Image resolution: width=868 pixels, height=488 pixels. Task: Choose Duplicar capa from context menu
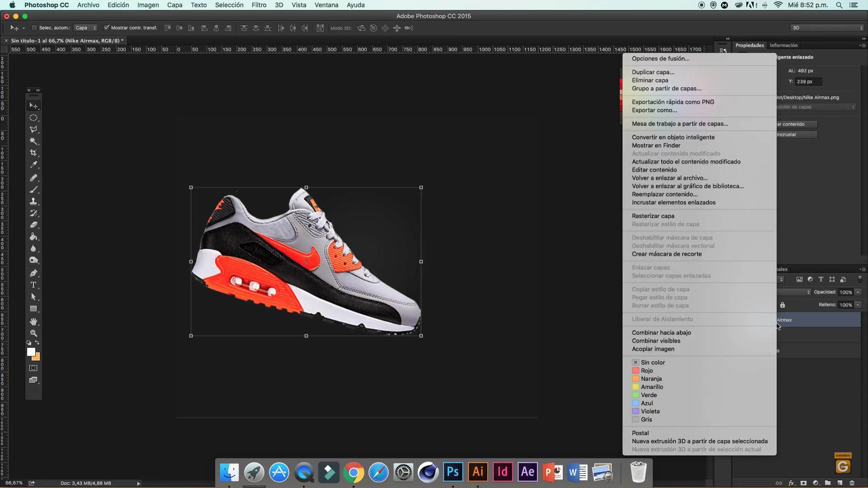click(653, 72)
